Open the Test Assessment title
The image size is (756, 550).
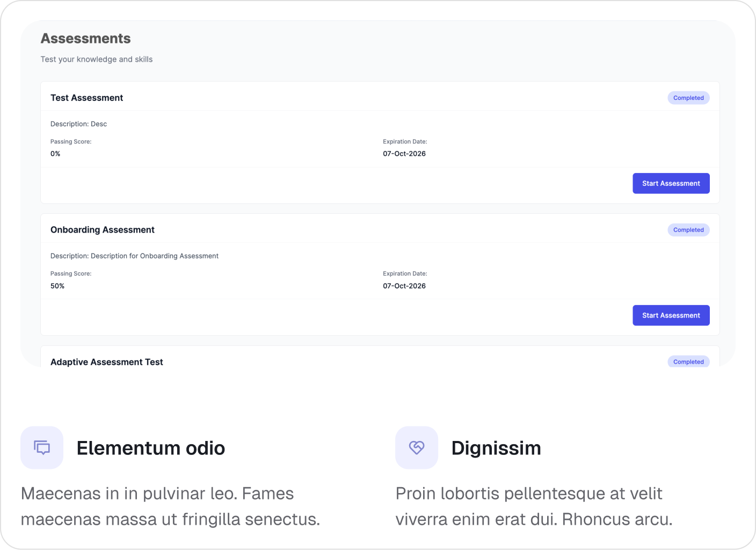click(x=87, y=98)
